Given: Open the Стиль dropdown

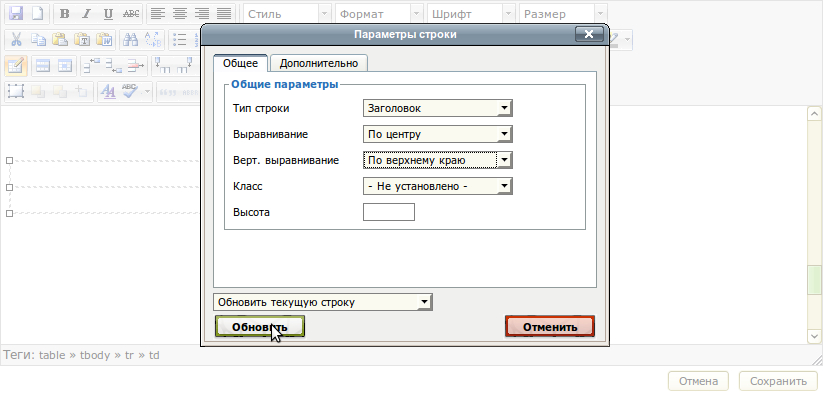Looking at the screenshot, I should coord(287,14).
